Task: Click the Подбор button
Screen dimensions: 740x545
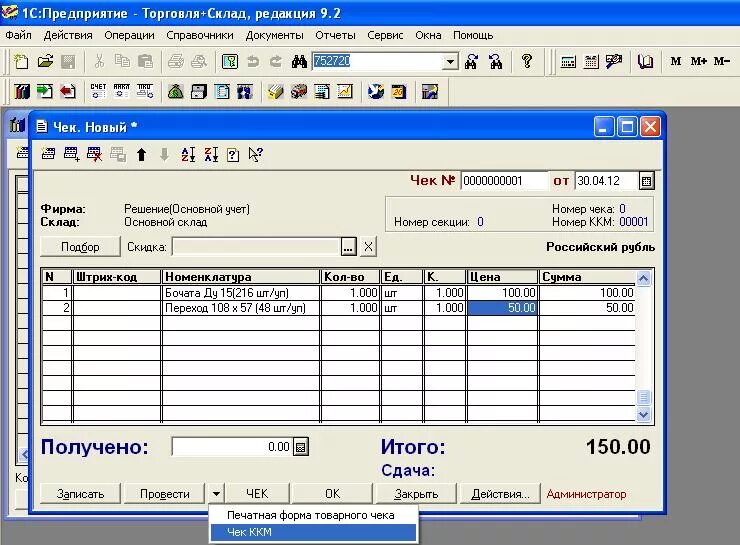Action: (x=80, y=247)
